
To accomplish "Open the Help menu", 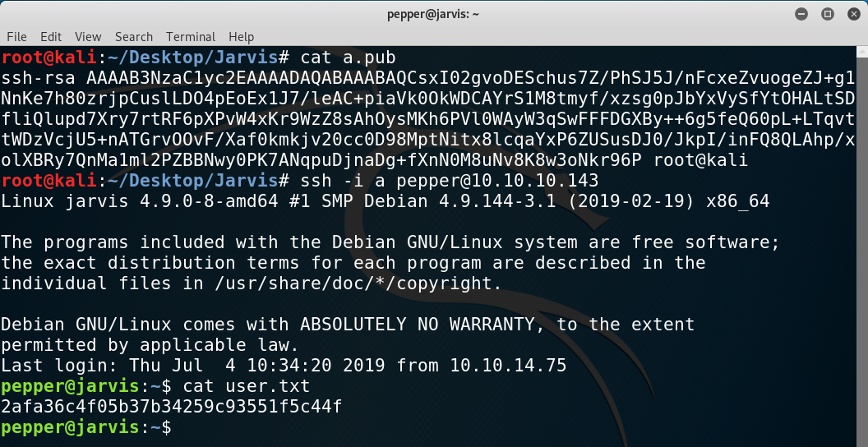I will [x=242, y=37].
